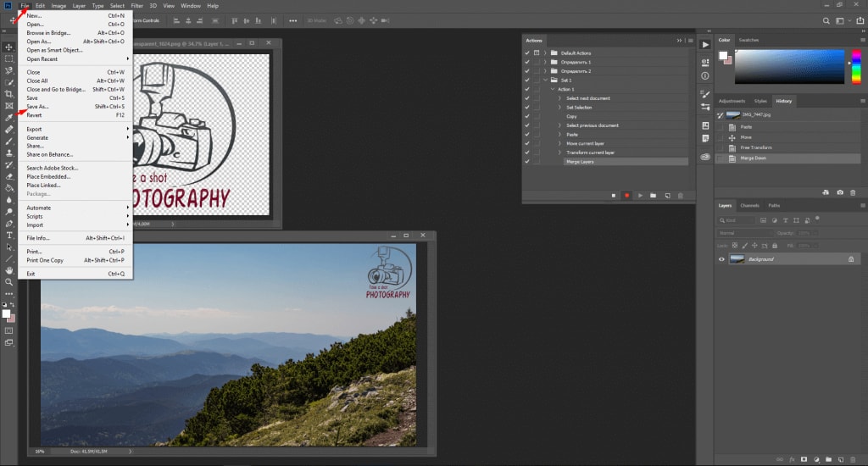868x466 pixels.
Task: Delete layer using Layers panel trash icon
Action: [x=853, y=459]
